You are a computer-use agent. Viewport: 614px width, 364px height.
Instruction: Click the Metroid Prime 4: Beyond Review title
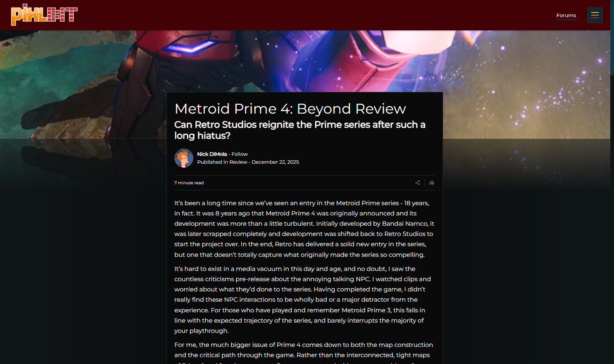pos(290,109)
